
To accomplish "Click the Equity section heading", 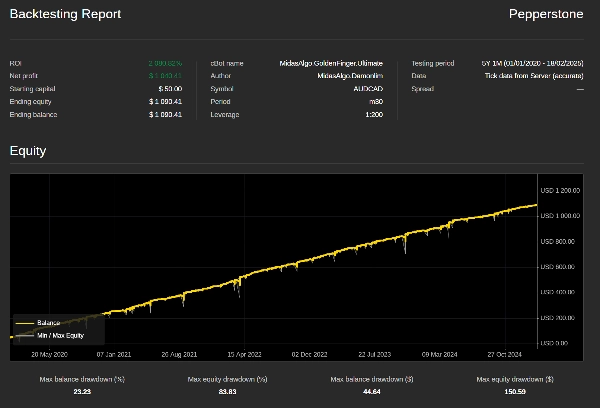I will coord(28,151).
